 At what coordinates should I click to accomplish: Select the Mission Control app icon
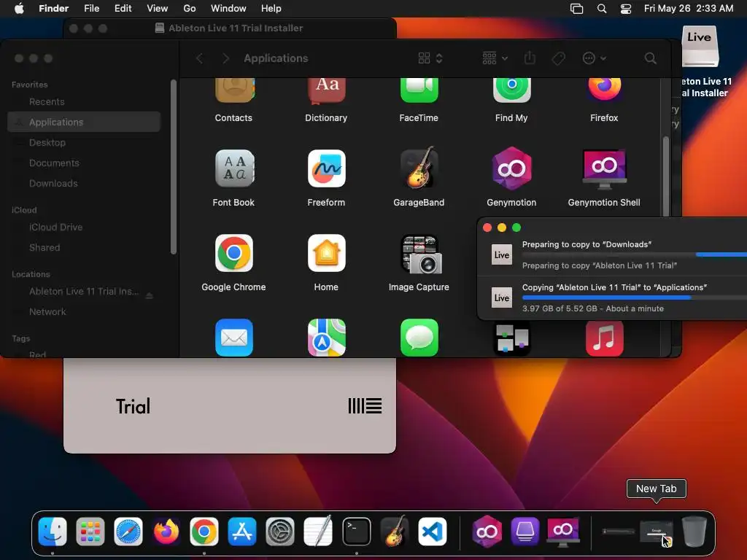(511, 338)
